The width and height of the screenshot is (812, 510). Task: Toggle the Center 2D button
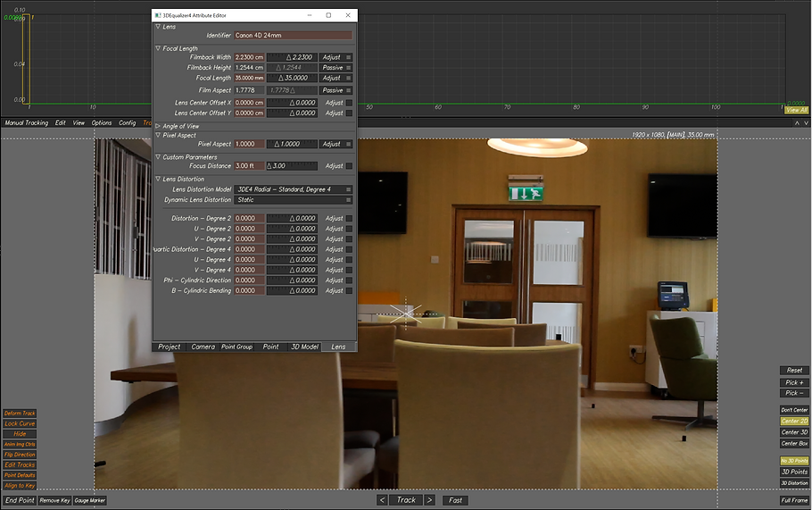pyautogui.click(x=794, y=421)
